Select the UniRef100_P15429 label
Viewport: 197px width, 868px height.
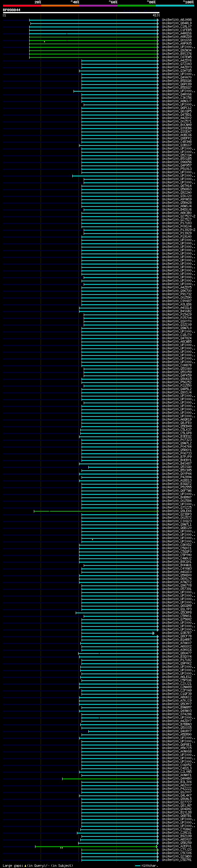click(176, 314)
